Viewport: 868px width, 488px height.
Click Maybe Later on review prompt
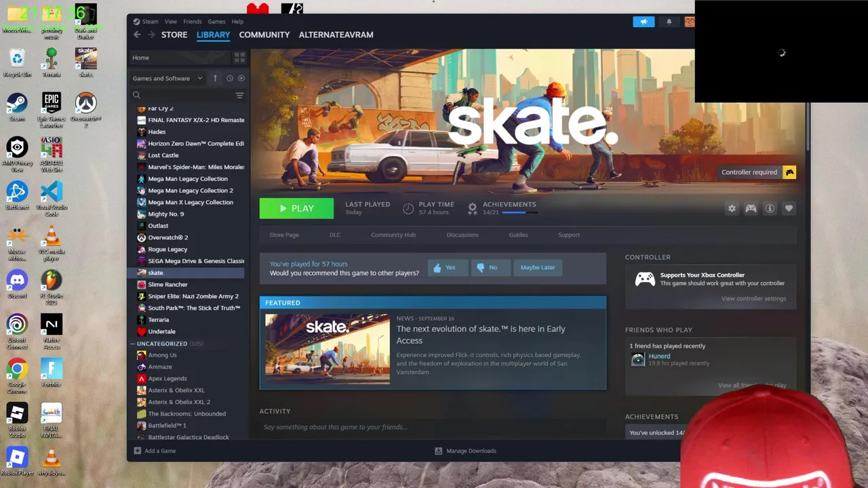coord(538,267)
